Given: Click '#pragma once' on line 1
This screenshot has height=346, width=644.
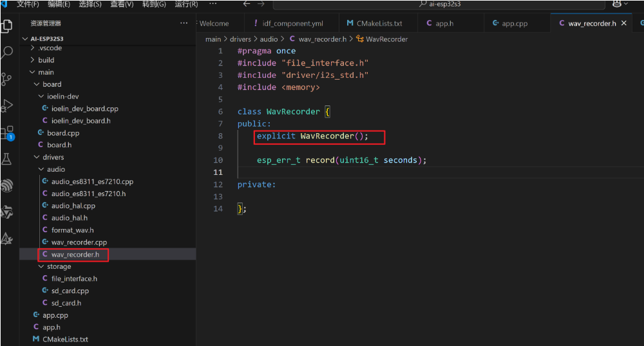Looking at the screenshot, I should tap(266, 51).
